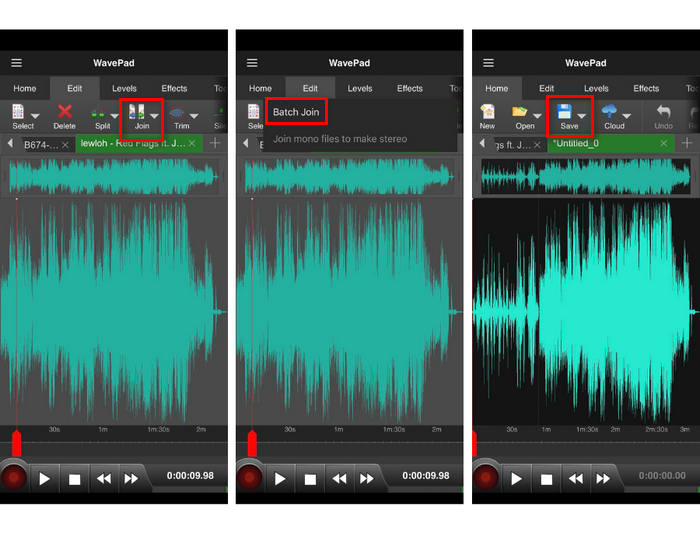Click Select tool icon in middle screenshot
This screenshot has height=544, width=700.
254,112
